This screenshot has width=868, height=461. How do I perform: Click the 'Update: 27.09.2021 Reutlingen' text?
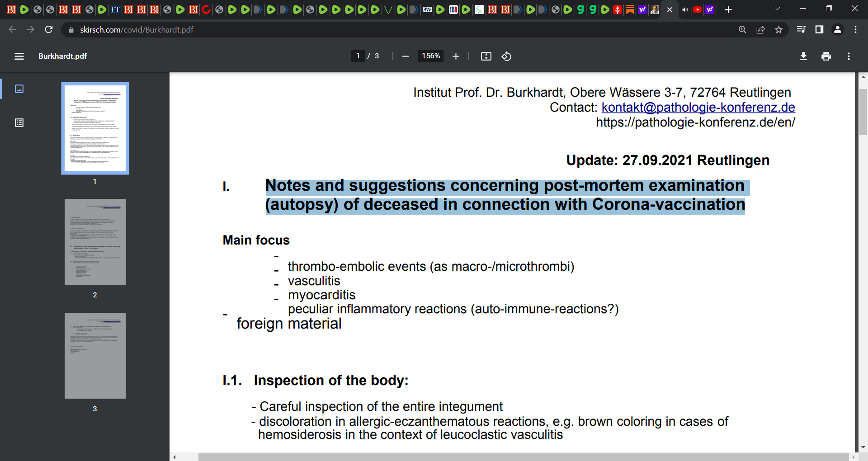tap(668, 160)
